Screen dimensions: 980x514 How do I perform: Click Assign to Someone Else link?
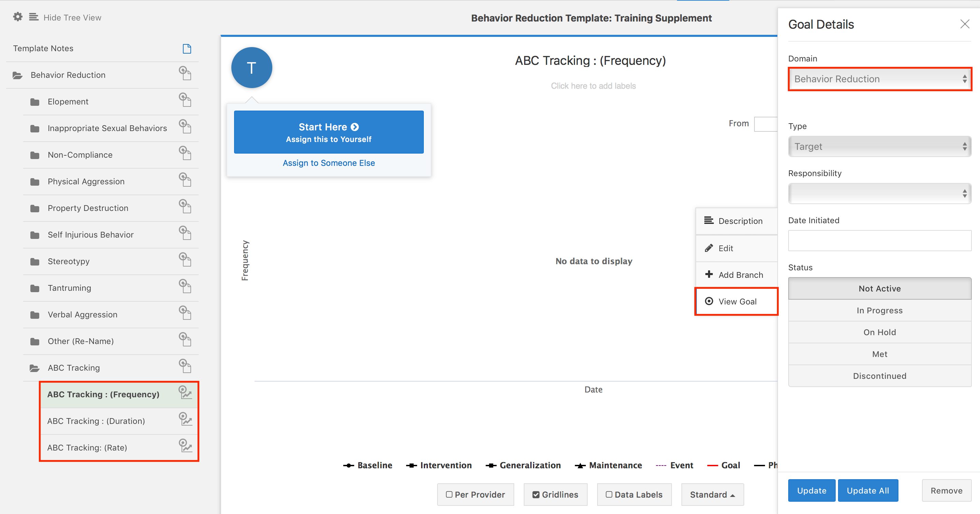click(x=329, y=163)
